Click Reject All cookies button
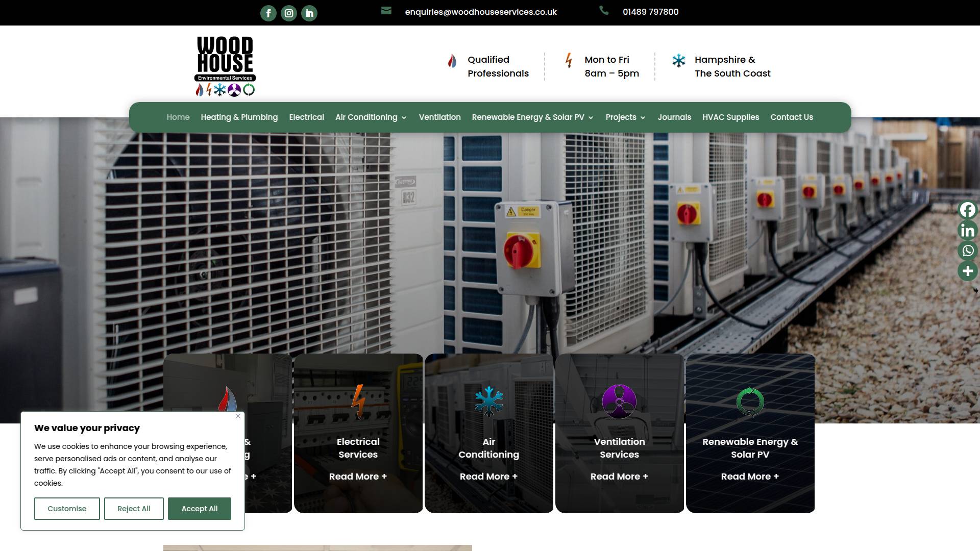The image size is (980, 551). pos(134,509)
